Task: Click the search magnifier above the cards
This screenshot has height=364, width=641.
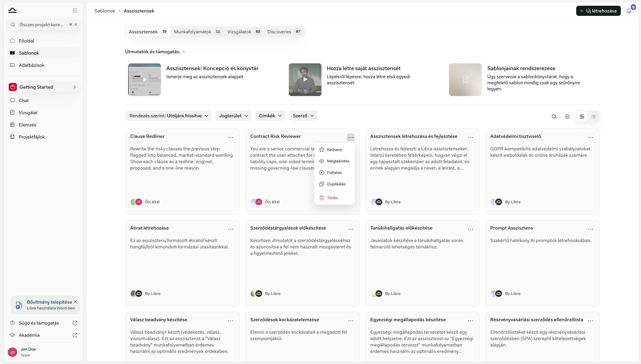Action: point(554,116)
